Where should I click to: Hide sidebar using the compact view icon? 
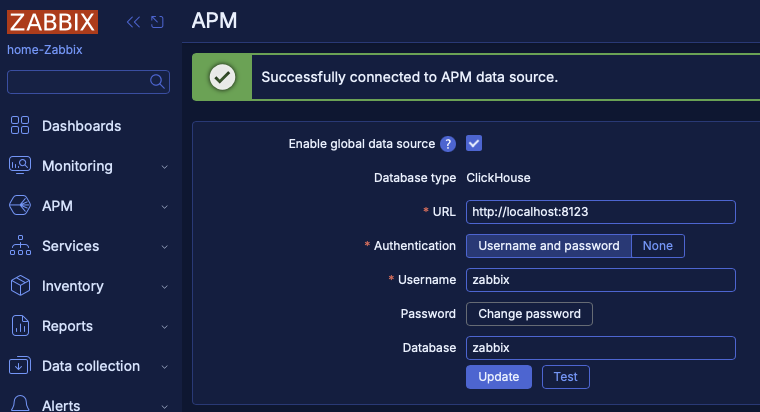coord(157,22)
